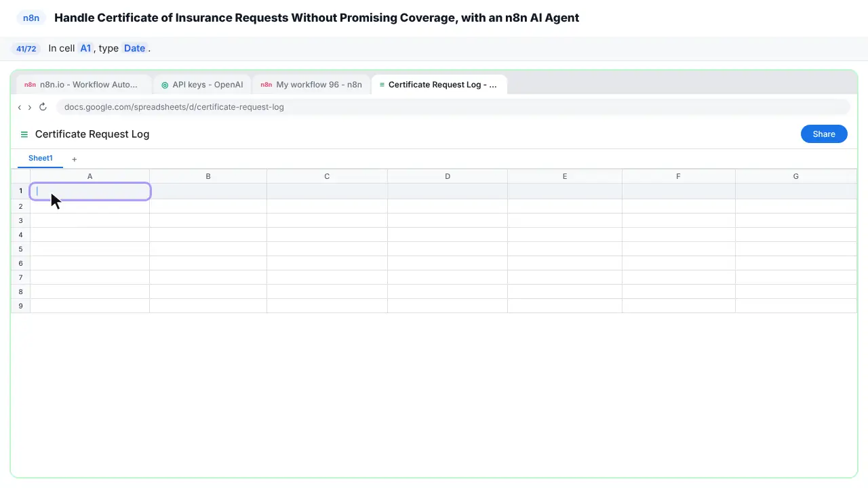This screenshot has height=488, width=868.
Task: Select row 3 header
Action: pos(21,220)
